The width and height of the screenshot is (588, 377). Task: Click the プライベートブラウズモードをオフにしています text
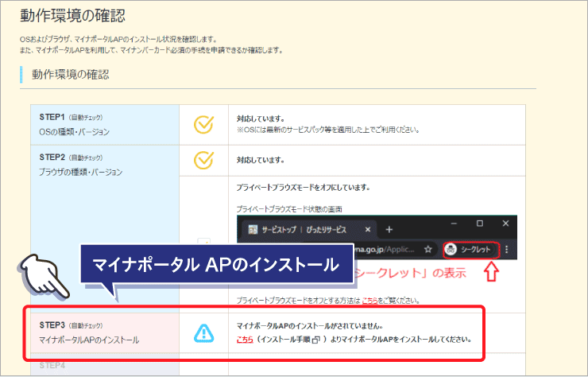coord(303,188)
